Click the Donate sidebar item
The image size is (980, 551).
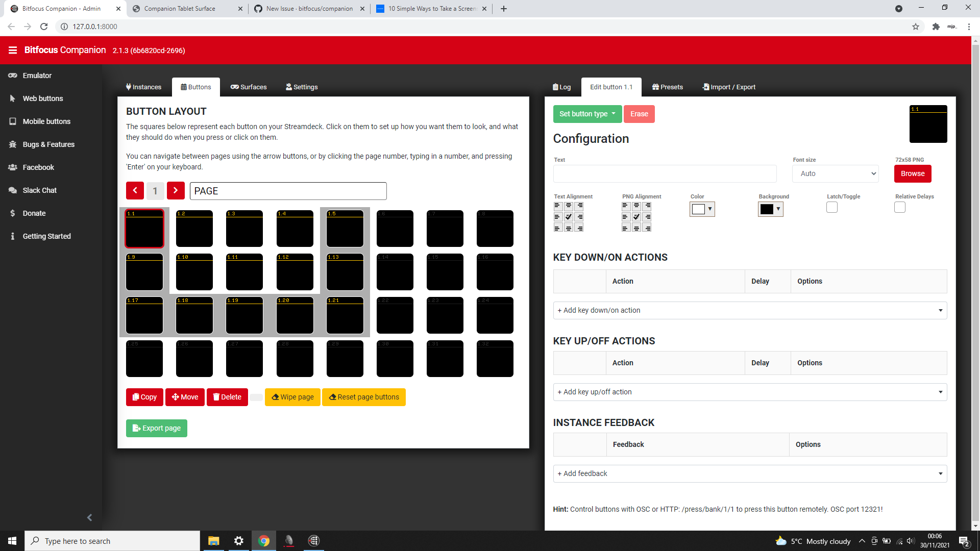tap(34, 213)
